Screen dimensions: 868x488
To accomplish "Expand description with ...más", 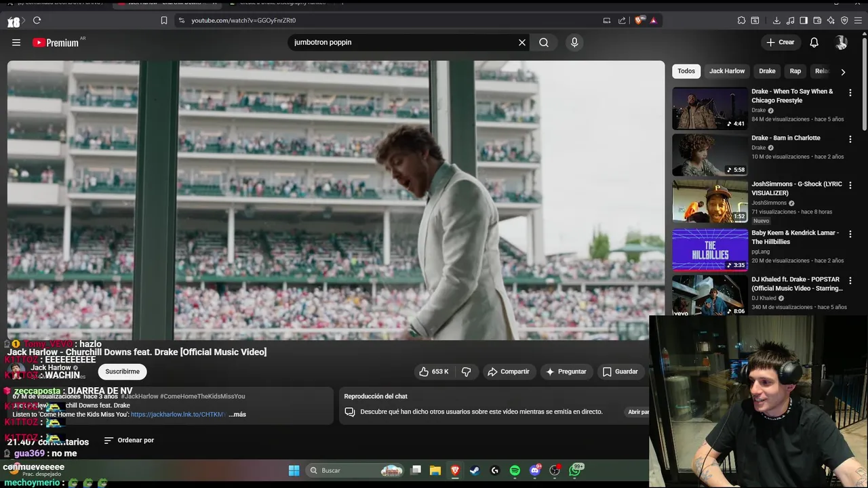I will (237, 414).
